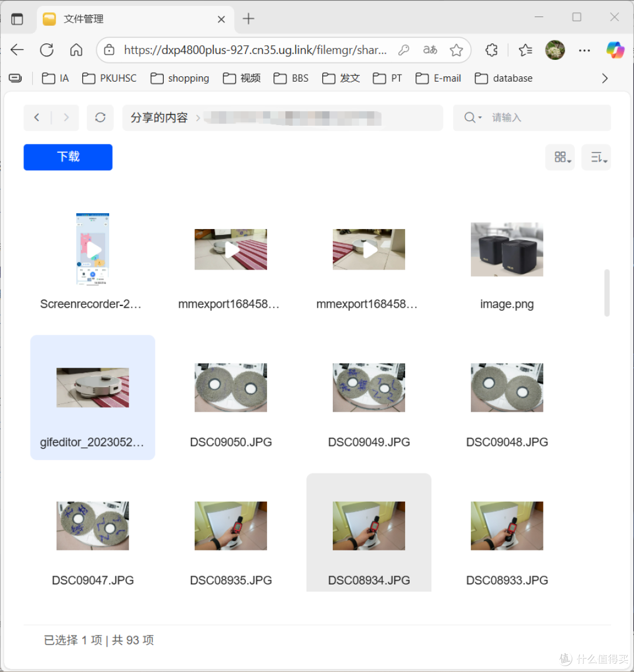Viewport: 634px width, 672px height.
Task: Open the shopping bookmarks folder
Action: coord(180,79)
